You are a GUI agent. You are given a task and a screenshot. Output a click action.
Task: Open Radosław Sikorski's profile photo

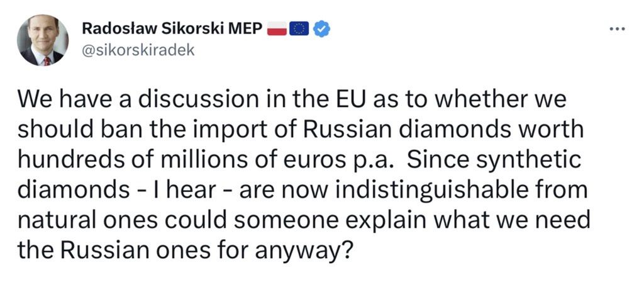click(43, 40)
